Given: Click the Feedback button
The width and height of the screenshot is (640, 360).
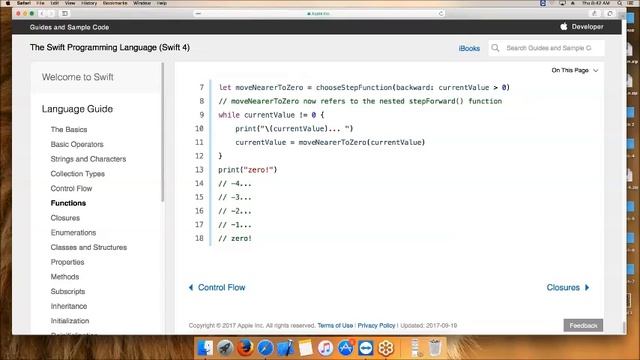Looking at the screenshot, I should [x=583, y=325].
